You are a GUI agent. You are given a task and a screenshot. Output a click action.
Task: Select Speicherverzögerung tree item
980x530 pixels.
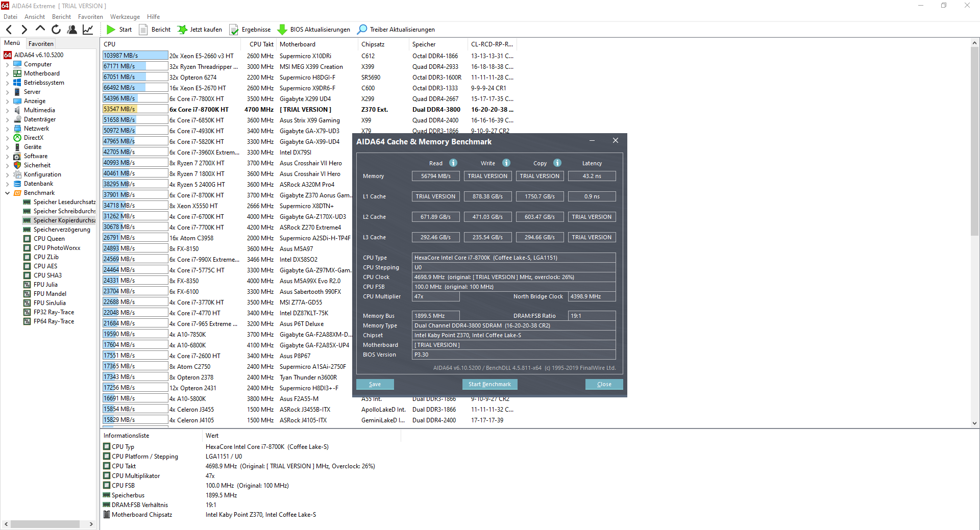(62, 230)
